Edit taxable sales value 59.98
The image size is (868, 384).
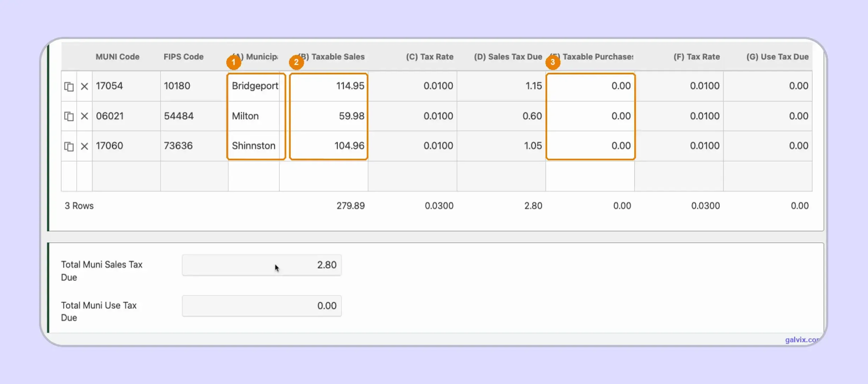(x=324, y=116)
